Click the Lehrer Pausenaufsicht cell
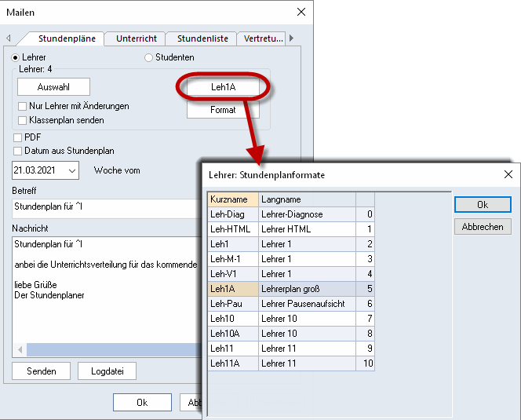The width and height of the screenshot is (521, 420). [x=307, y=304]
